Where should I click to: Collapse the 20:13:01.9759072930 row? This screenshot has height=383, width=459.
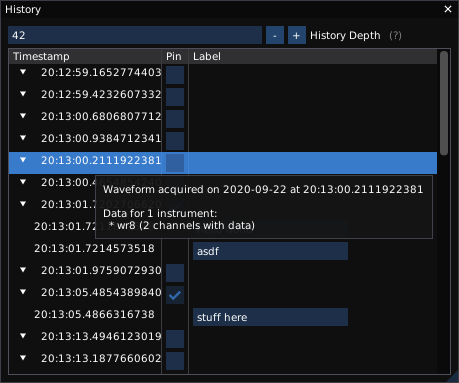tap(23, 270)
